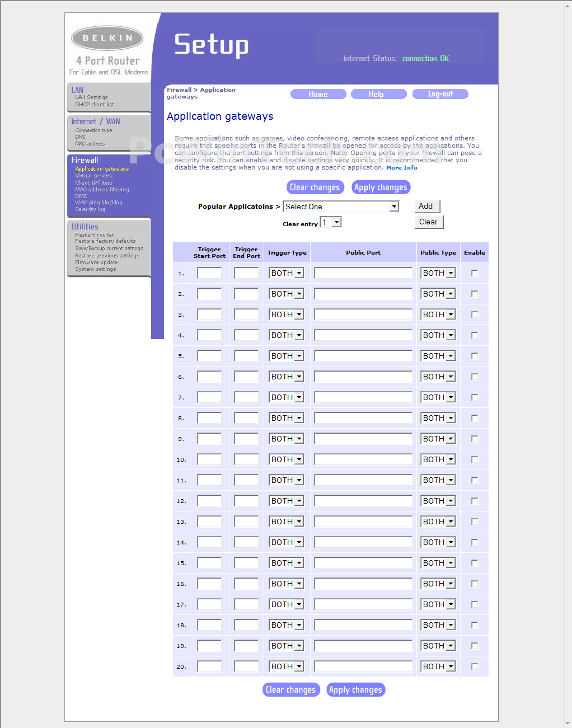View the DHCP client list
Image resolution: width=572 pixels, height=728 pixels.
(x=95, y=105)
